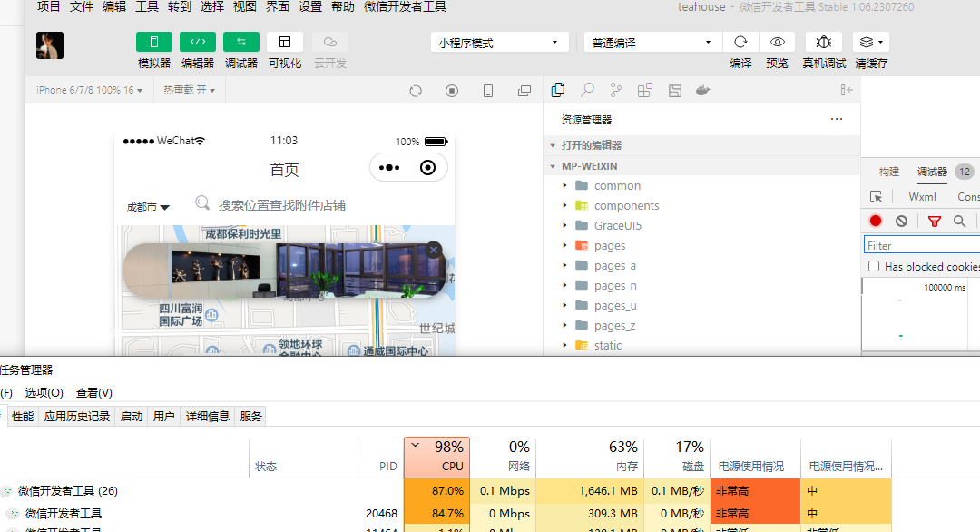Expand the pages folder
This screenshot has width=980, height=532.
pos(701,246)
